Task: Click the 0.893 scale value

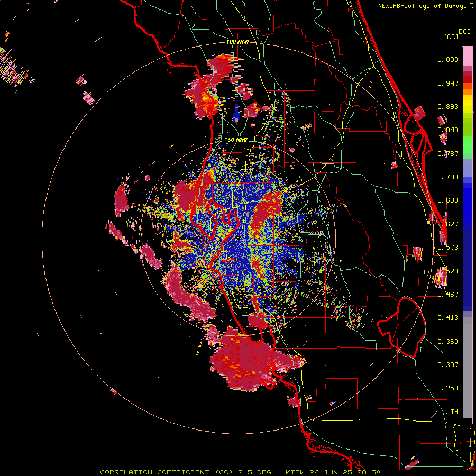Action: pos(448,106)
